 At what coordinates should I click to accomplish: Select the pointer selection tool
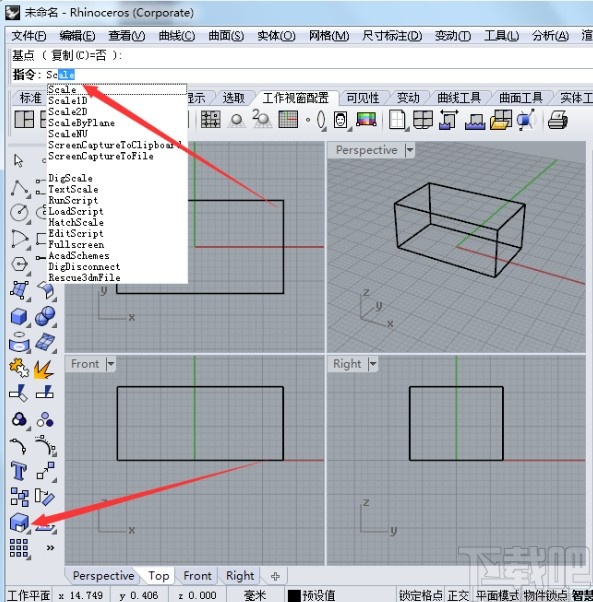[18, 160]
